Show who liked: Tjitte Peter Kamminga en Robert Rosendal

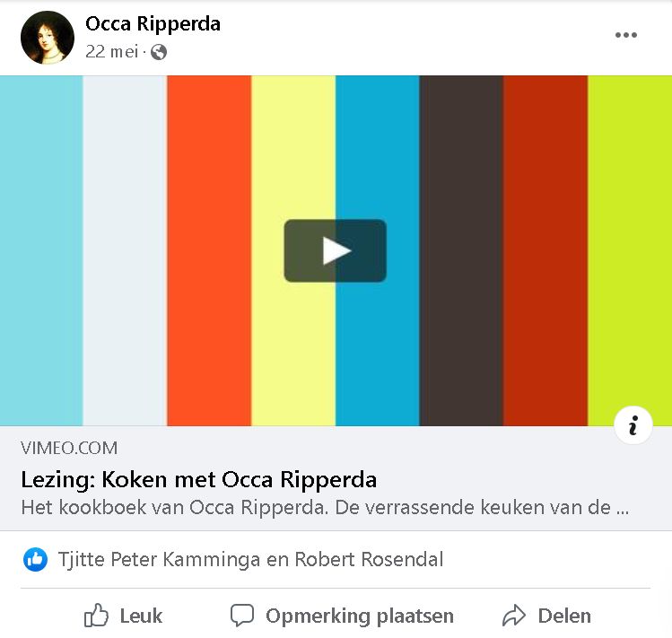click(x=250, y=560)
